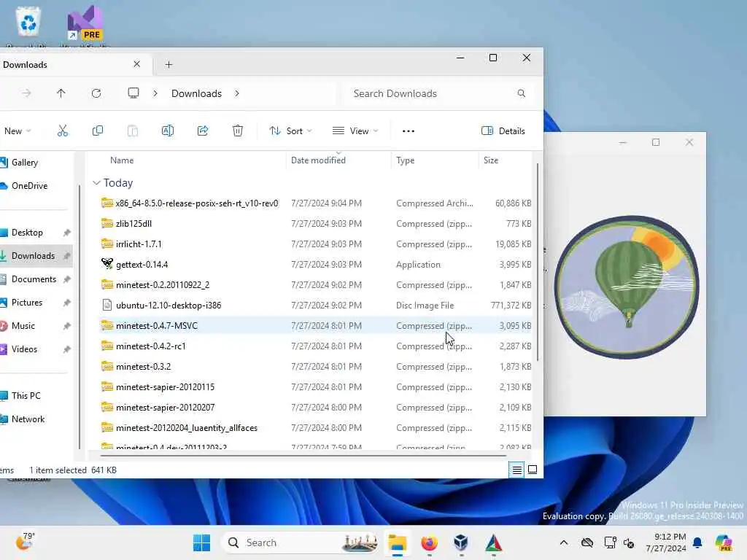Open the Windows Start menu

tap(201, 542)
